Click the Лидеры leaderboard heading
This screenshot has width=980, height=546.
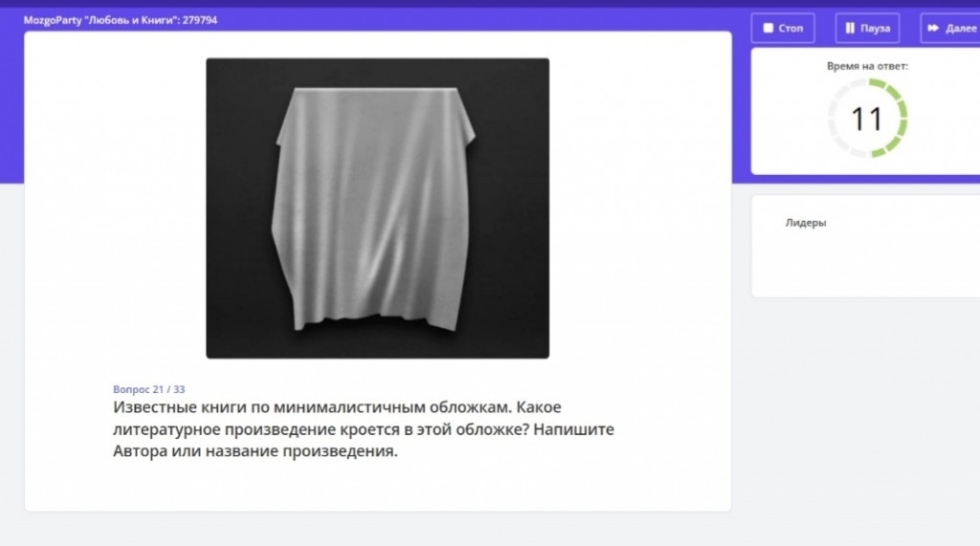[x=806, y=223]
